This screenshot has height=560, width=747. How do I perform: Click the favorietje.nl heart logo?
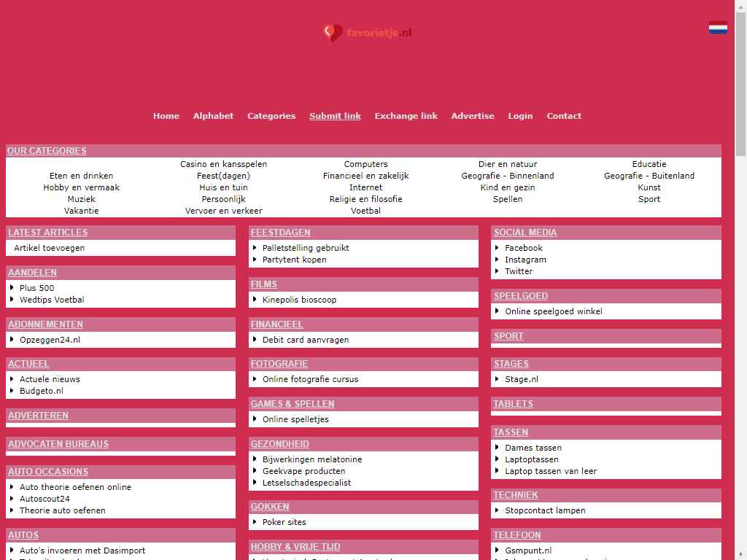[333, 32]
